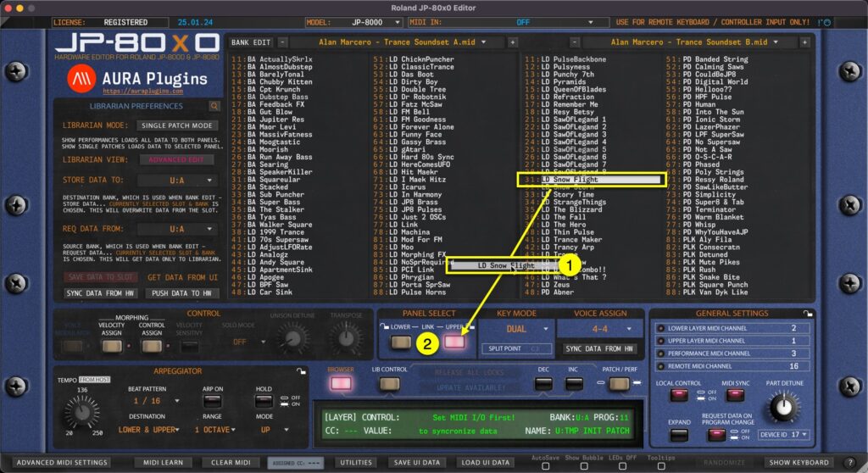Enable the Tooltips checkbox
Image resolution: width=868 pixels, height=473 pixels.
pos(661,466)
